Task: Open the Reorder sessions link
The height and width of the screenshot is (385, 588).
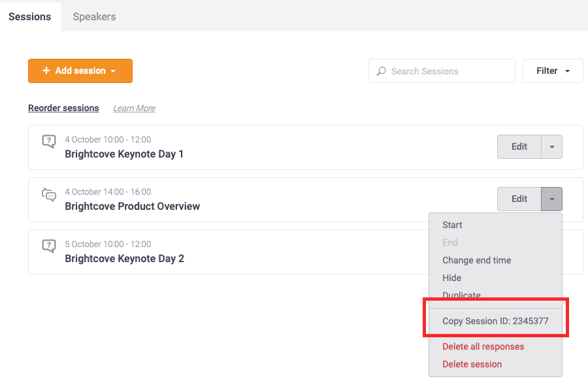Action: [x=63, y=108]
